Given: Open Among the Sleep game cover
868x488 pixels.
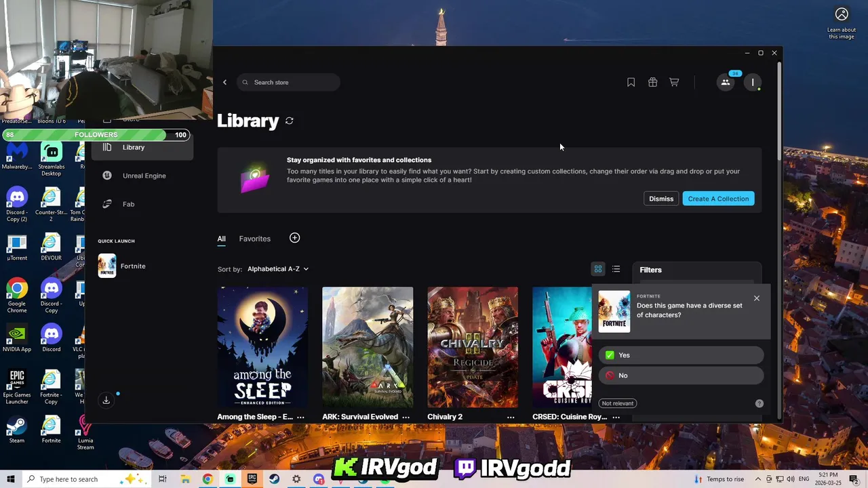Looking at the screenshot, I should pos(262,347).
